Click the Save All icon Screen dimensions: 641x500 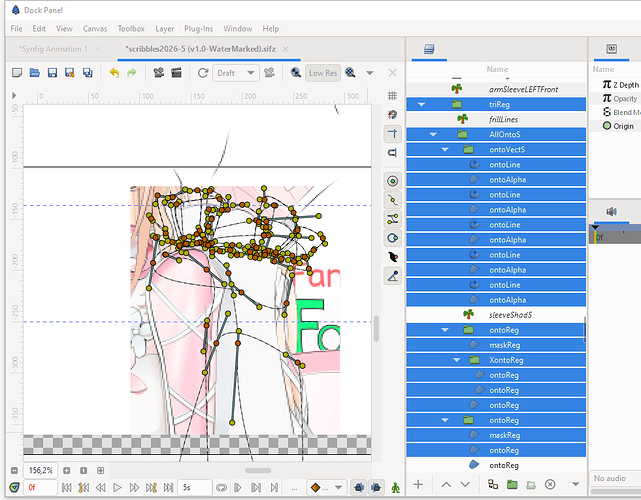coord(87,73)
